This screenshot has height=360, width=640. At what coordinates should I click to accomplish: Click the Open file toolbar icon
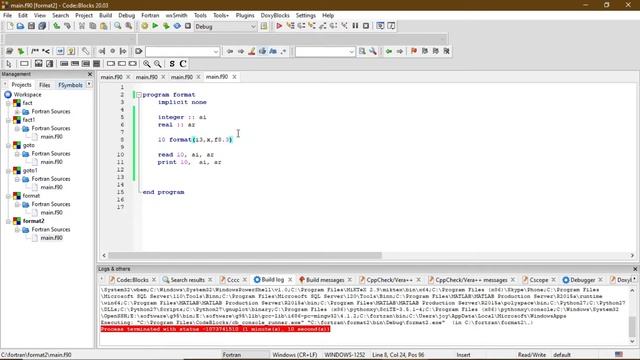click(20, 26)
